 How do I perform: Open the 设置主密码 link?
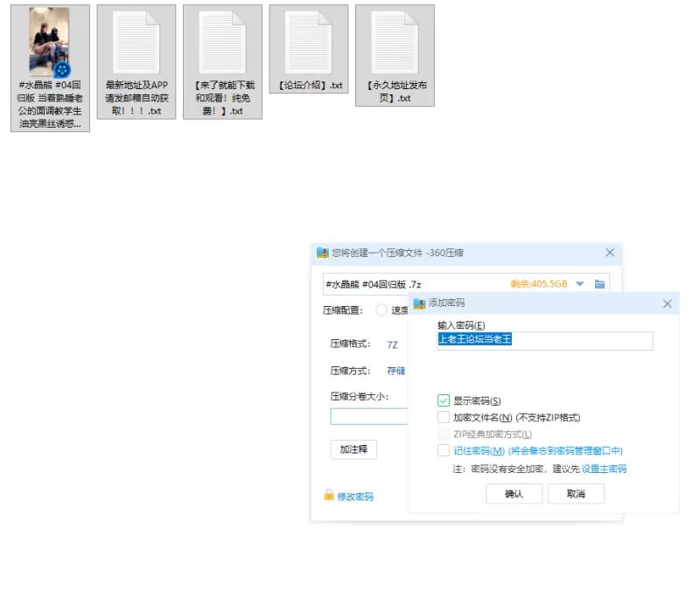tap(604, 469)
